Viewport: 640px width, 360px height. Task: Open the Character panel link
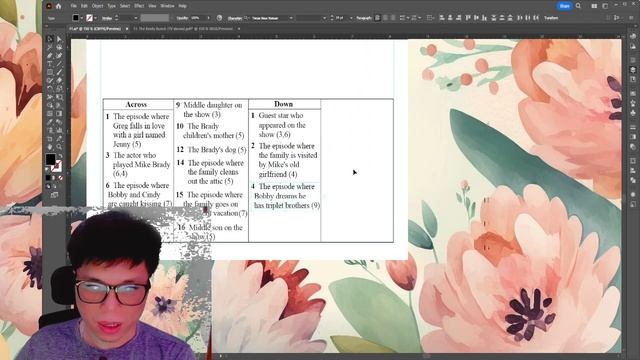pos(235,18)
